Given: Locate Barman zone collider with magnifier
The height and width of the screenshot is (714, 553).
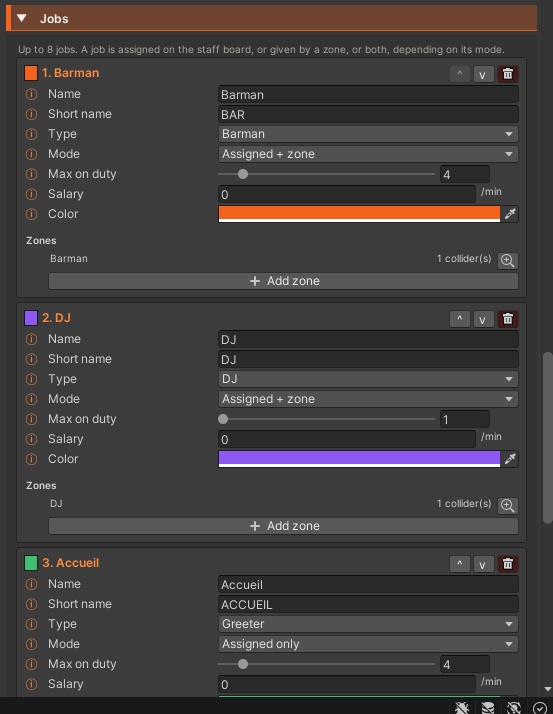Looking at the screenshot, I should click(507, 260).
